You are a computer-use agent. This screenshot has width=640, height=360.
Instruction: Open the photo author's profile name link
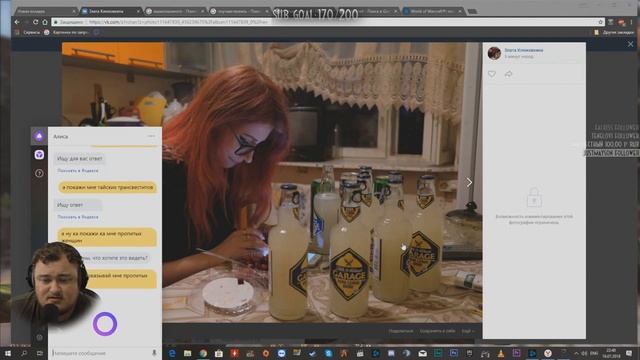(x=523, y=50)
